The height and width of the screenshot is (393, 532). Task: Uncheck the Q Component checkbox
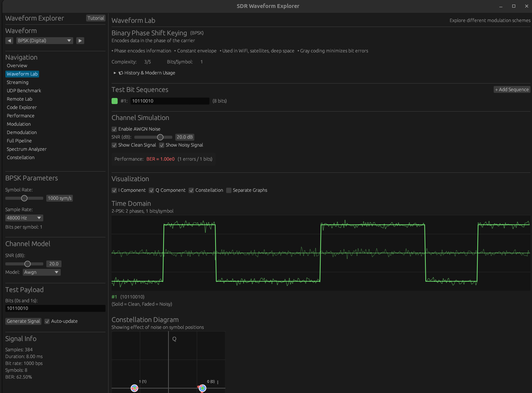point(151,190)
